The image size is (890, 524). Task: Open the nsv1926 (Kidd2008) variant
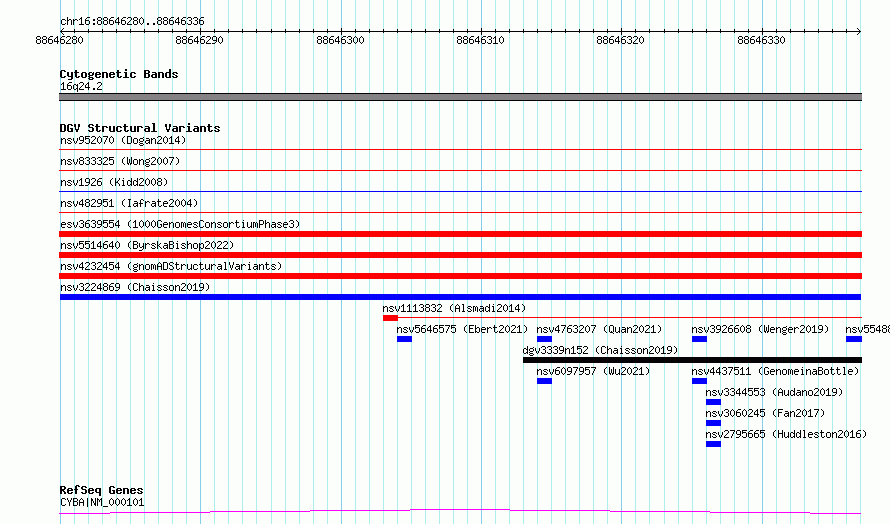pyautogui.click(x=114, y=182)
